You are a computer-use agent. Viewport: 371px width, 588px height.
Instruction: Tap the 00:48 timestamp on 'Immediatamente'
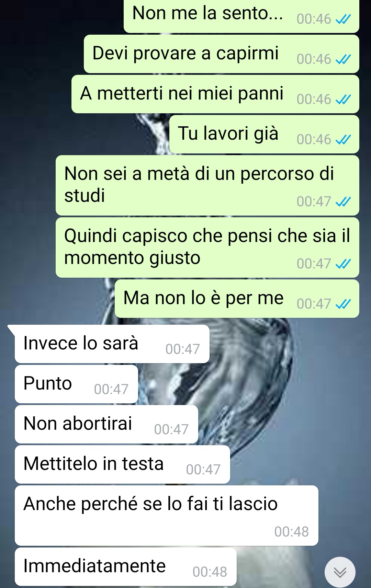pos(210,572)
